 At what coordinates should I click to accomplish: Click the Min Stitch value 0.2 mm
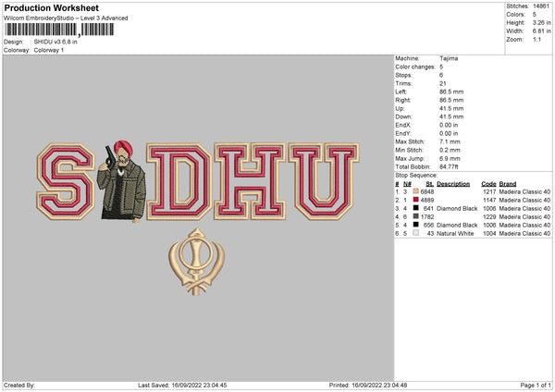pyautogui.click(x=450, y=150)
